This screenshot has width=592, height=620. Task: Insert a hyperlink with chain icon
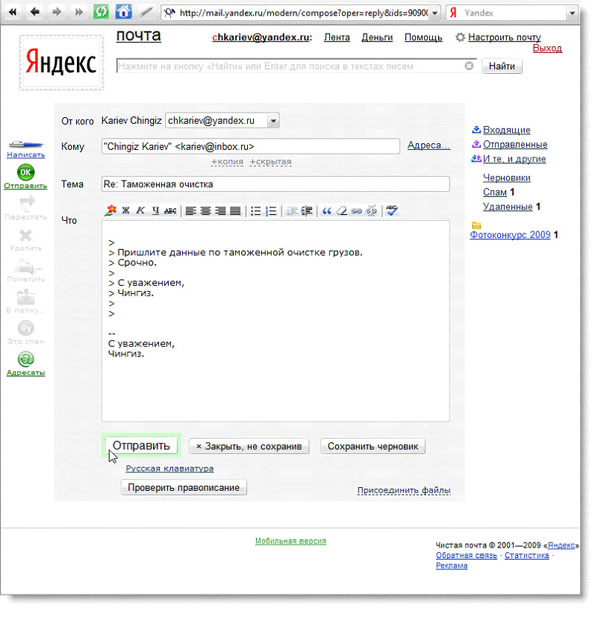[x=356, y=211]
